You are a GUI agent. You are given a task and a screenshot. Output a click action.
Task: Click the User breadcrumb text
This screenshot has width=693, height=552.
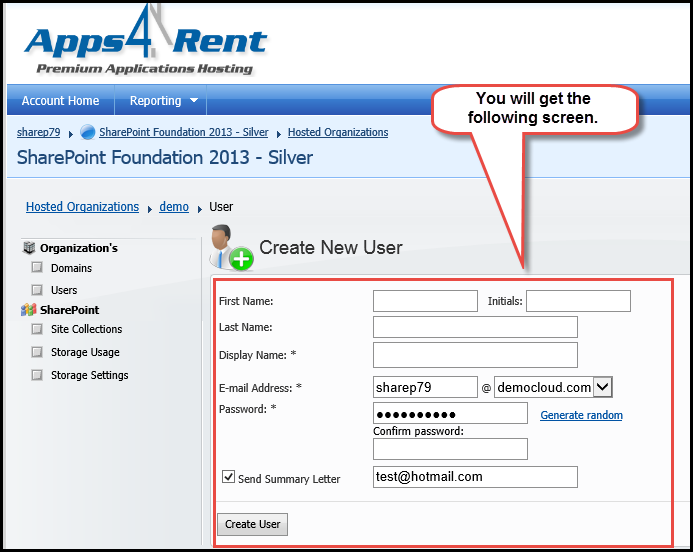point(221,206)
